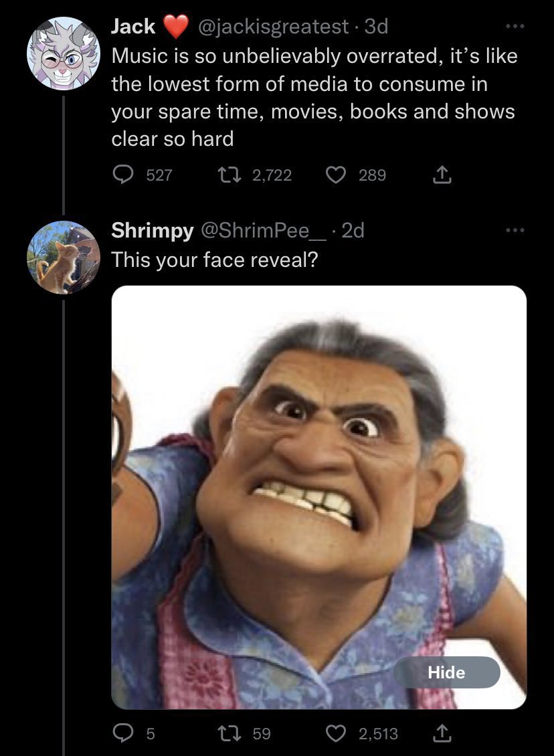Share Shrimpy's reply via share icon
Image resolution: width=554 pixels, height=756 pixels.
440,734
